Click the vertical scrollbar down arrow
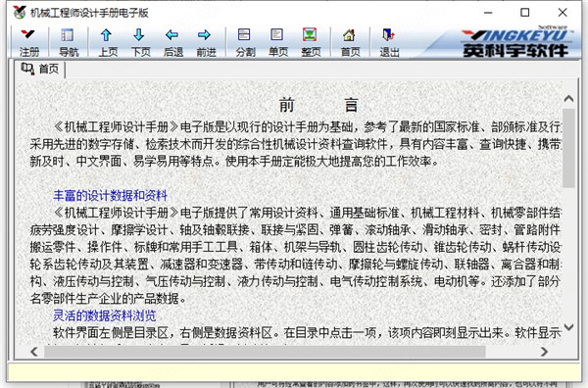 (568, 327)
